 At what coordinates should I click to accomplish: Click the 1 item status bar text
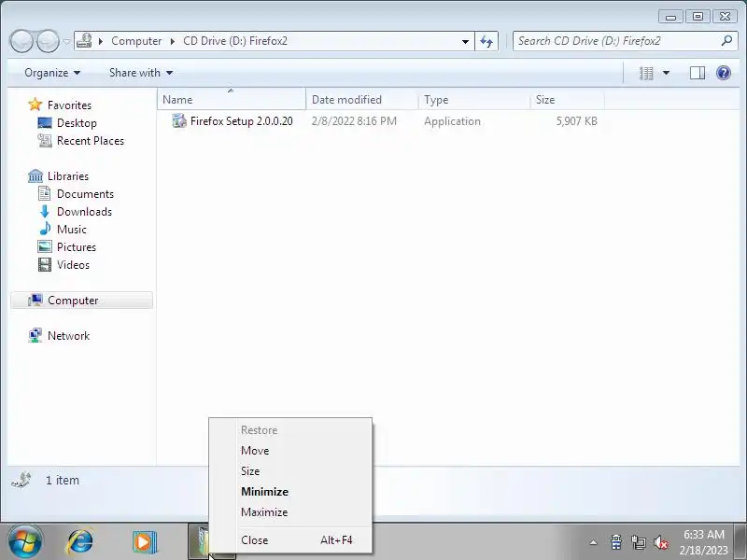63,480
